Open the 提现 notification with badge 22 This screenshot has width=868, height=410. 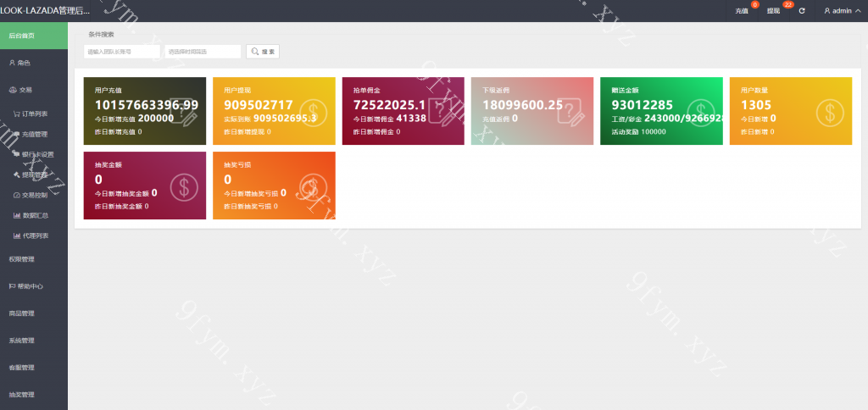tap(773, 11)
